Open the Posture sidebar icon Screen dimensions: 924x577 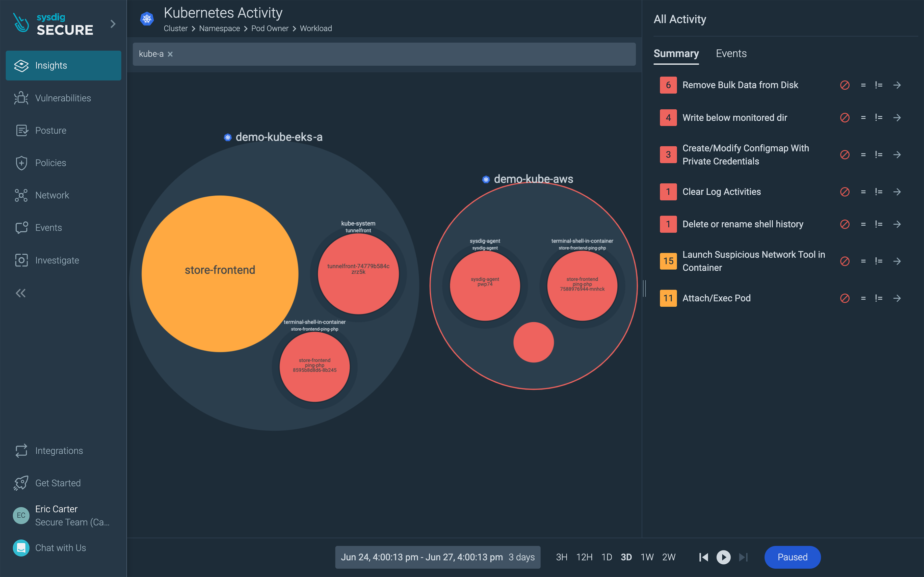(x=21, y=130)
